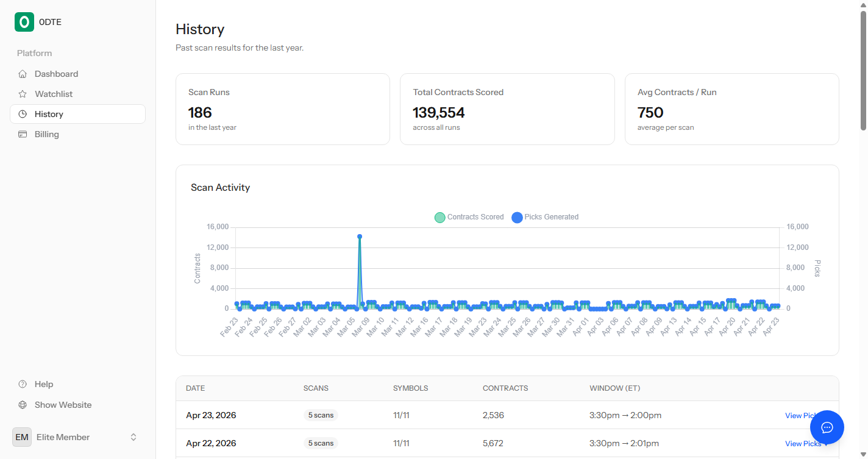Click the Watchlist star icon
Image resolution: width=868 pixels, height=459 pixels.
(23, 94)
